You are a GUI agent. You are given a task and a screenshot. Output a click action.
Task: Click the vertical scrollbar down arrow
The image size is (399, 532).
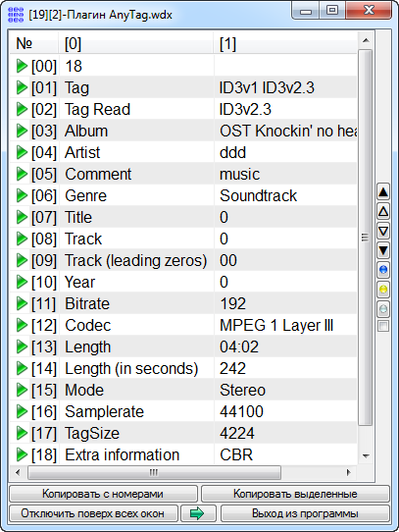click(366, 455)
